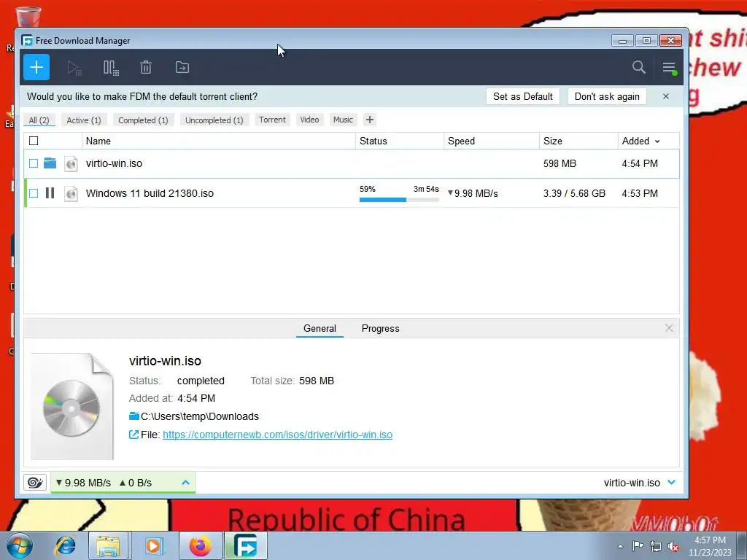Click the large disc thumbnail in details panel

[72, 407]
